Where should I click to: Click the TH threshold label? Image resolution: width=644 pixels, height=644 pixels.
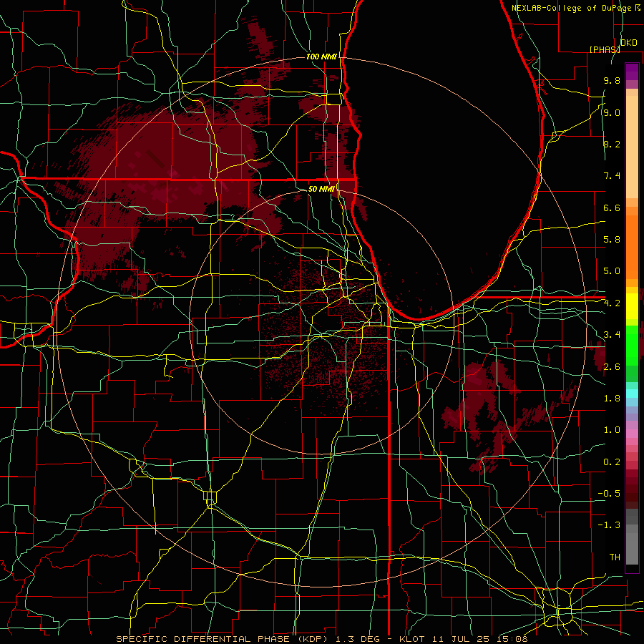pyautogui.click(x=615, y=557)
